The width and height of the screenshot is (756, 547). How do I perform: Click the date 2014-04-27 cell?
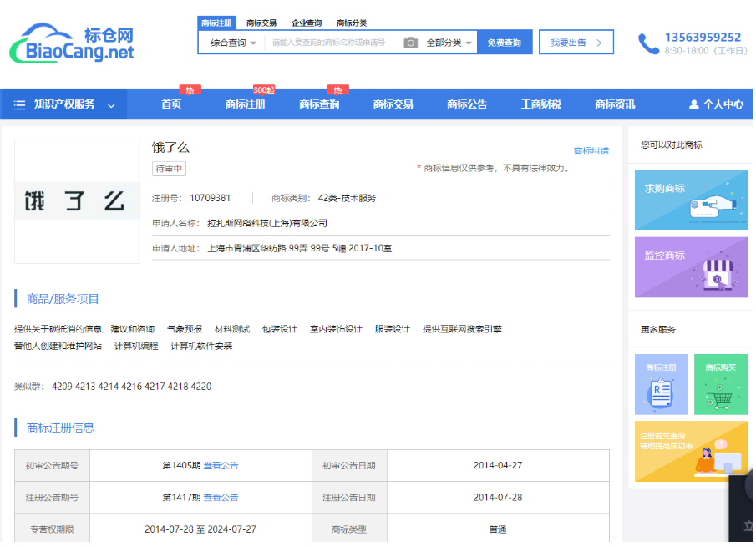point(498,465)
